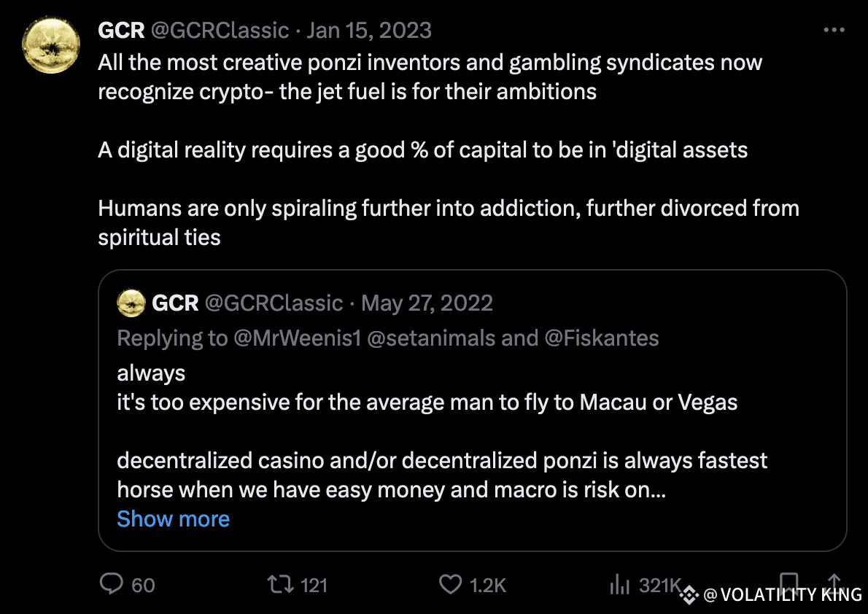Bookmark the tweet with the bookmark icon
The image size is (868, 614).
pyautogui.click(x=790, y=583)
